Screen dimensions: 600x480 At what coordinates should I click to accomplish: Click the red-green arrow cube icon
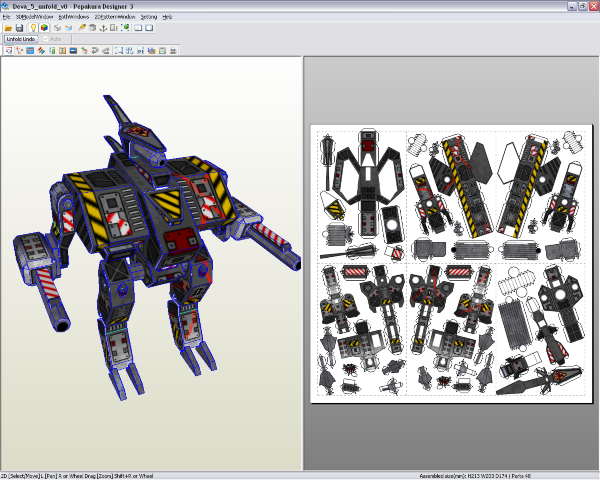tap(84, 51)
